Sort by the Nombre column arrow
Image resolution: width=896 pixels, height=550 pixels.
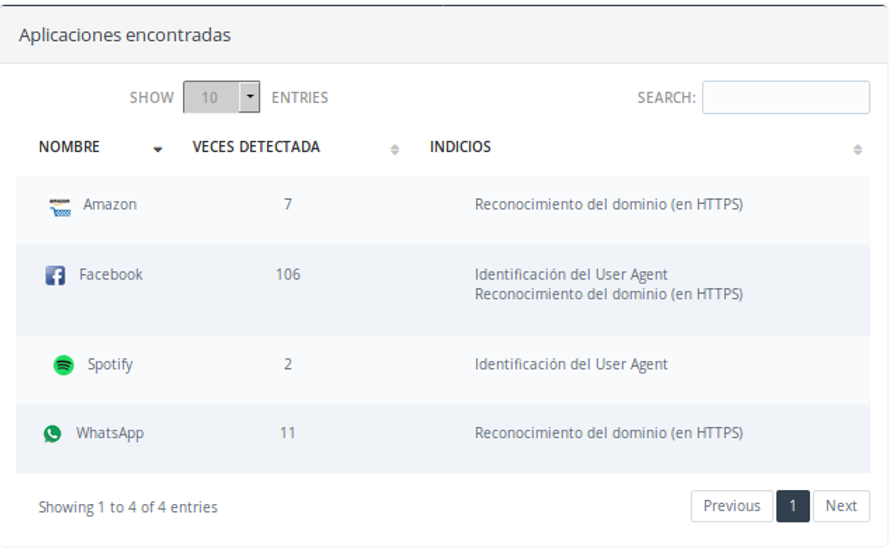point(158,150)
